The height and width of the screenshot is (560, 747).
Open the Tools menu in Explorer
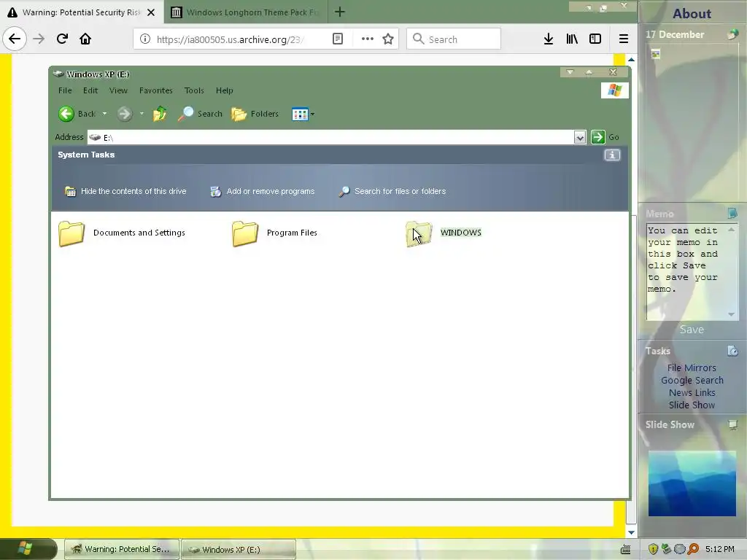(194, 90)
